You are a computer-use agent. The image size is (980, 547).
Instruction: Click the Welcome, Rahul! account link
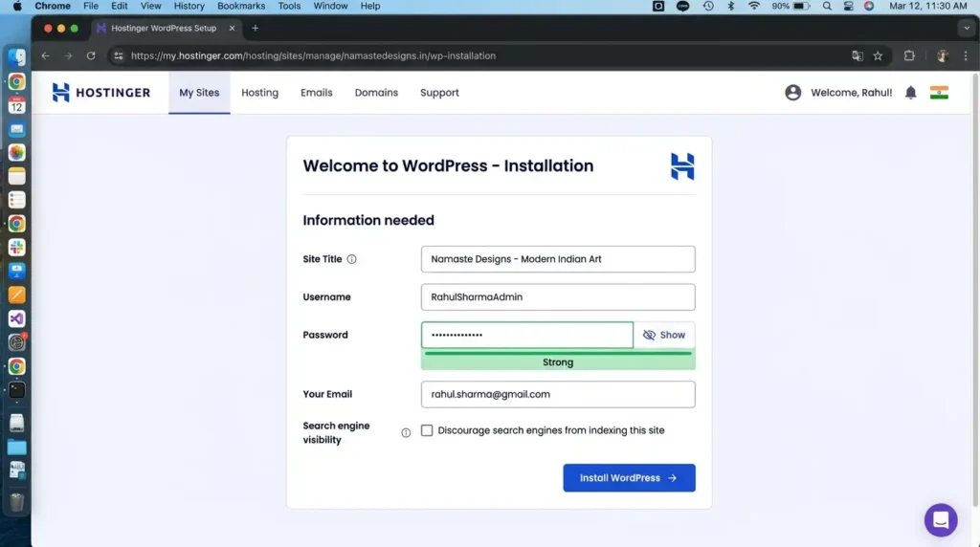[851, 93]
